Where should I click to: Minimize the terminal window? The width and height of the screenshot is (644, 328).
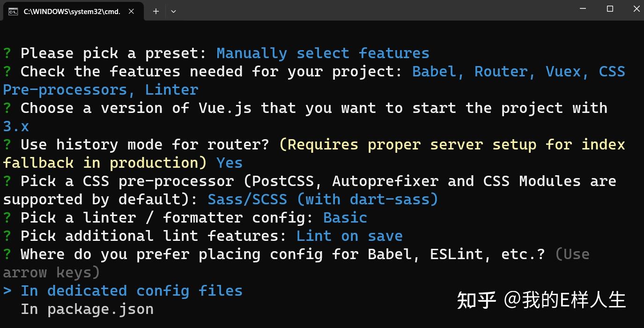[x=583, y=9]
